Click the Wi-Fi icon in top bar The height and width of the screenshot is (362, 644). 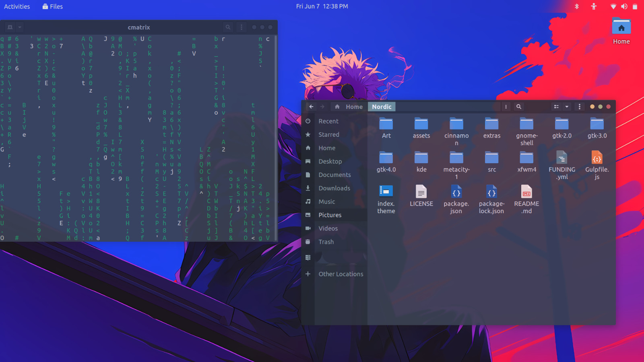pos(613,6)
